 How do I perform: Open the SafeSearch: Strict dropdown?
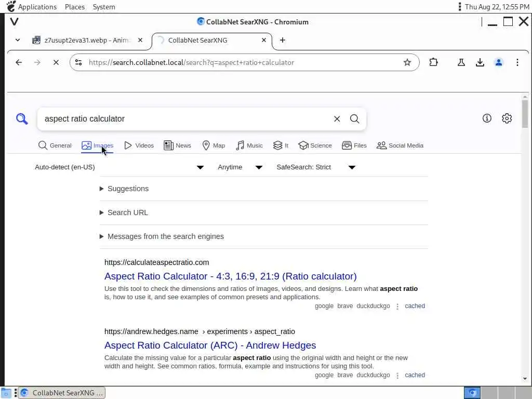pyautogui.click(x=316, y=167)
